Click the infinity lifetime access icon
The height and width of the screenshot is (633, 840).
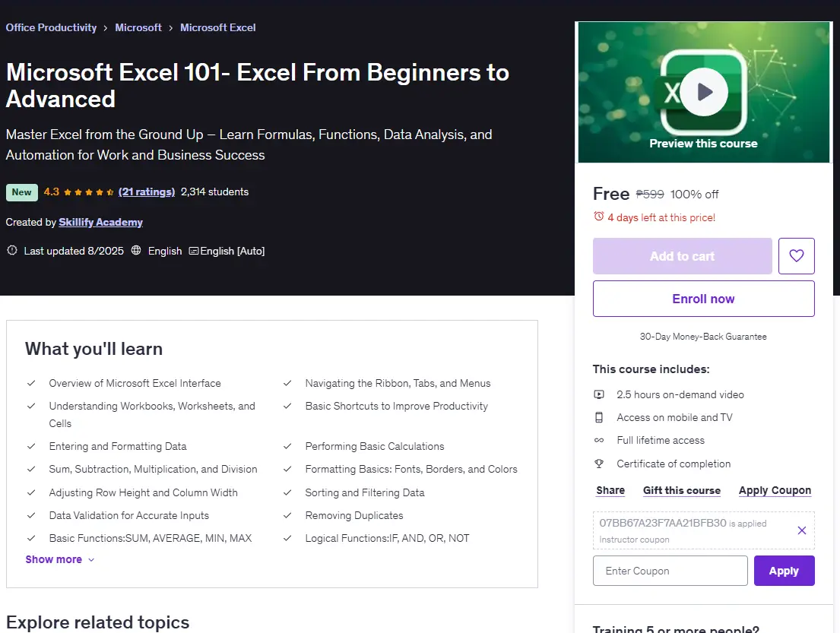599,440
